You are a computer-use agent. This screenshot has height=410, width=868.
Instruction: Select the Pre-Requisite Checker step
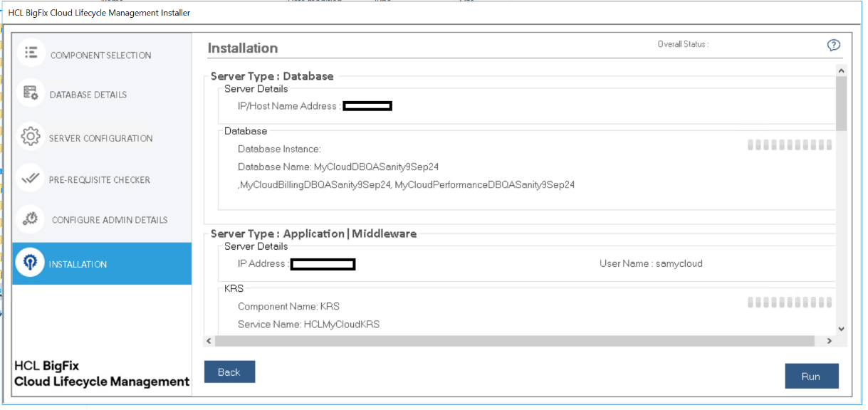point(100,180)
